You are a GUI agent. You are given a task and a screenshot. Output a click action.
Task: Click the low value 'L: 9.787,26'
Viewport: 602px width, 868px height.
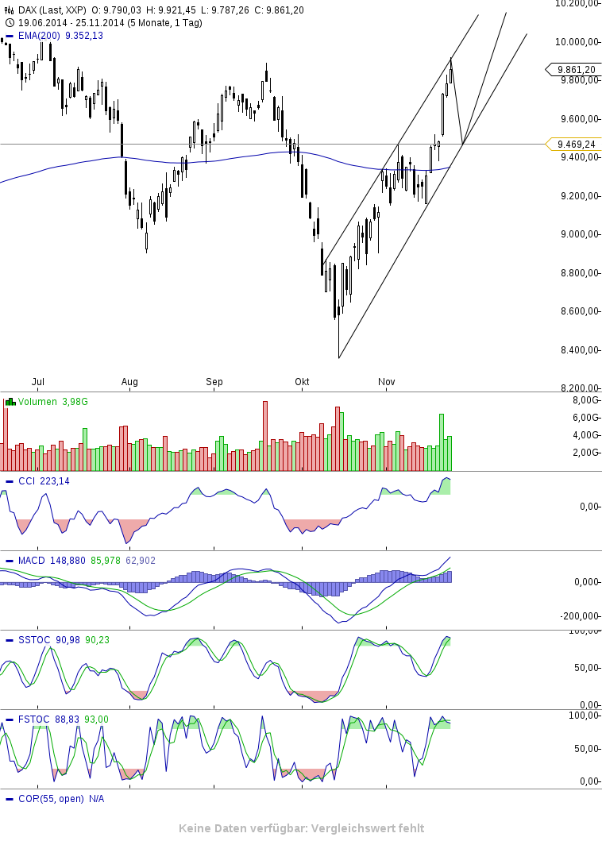pyautogui.click(x=225, y=10)
